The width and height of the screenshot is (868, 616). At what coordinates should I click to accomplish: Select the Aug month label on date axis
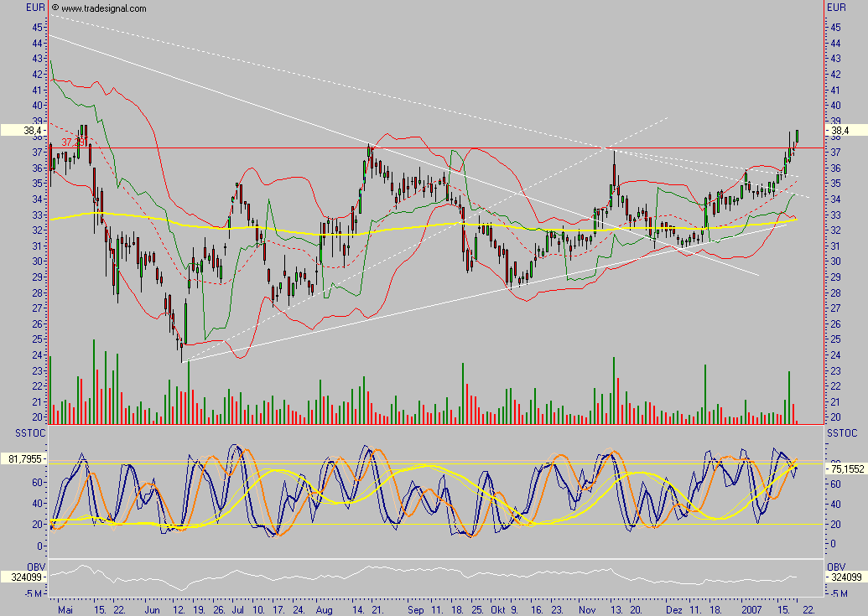pyautogui.click(x=325, y=610)
